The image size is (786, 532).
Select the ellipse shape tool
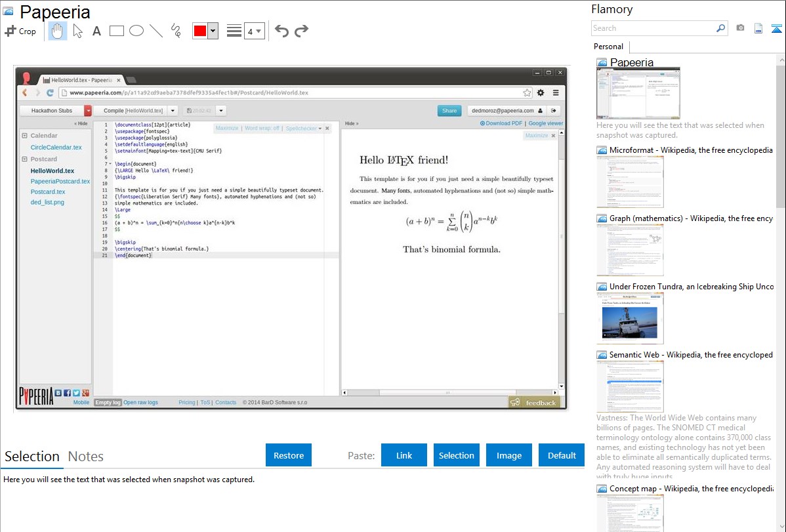(136, 31)
